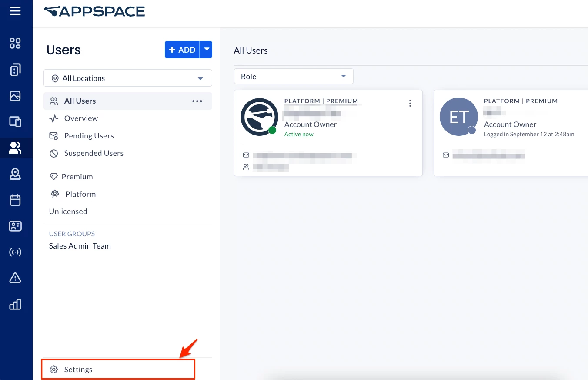
Task: Click the Account Owner text on first card
Action: (x=310, y=124)
